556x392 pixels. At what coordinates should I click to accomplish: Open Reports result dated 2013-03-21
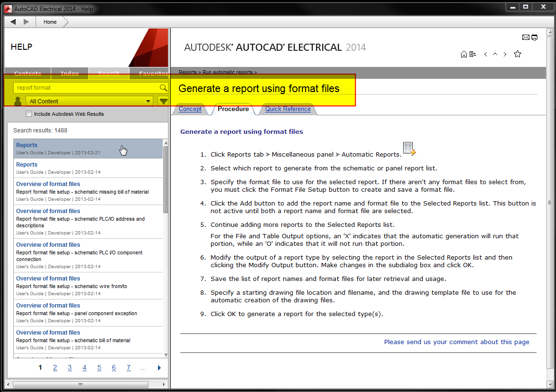88,149
